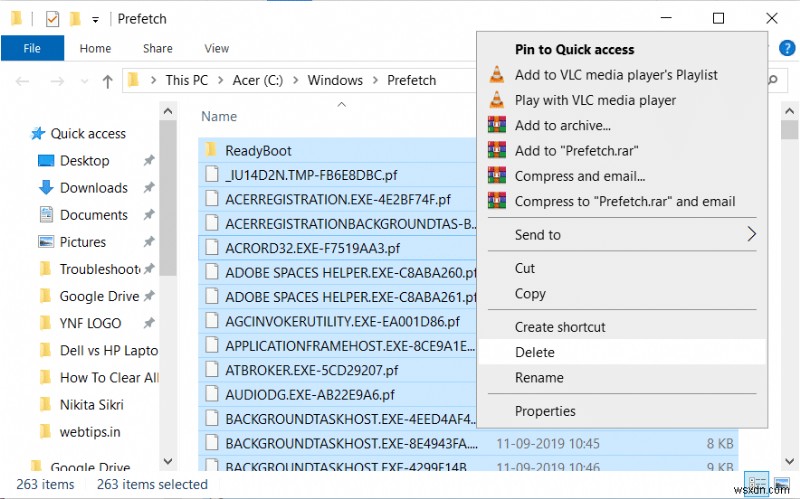
Task: Click the Downloads icon in the sidebar
Action: point(45,188)
